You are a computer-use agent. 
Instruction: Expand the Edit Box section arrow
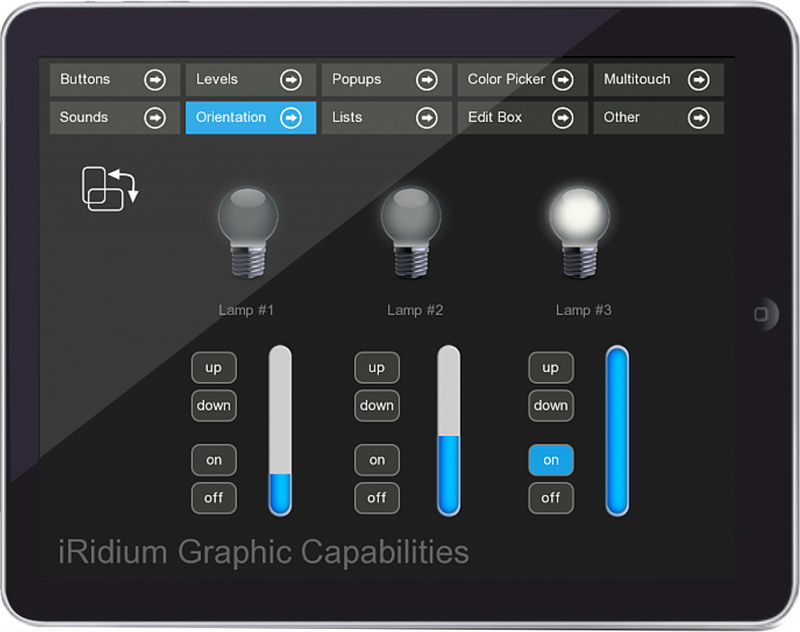pos(564,117)
